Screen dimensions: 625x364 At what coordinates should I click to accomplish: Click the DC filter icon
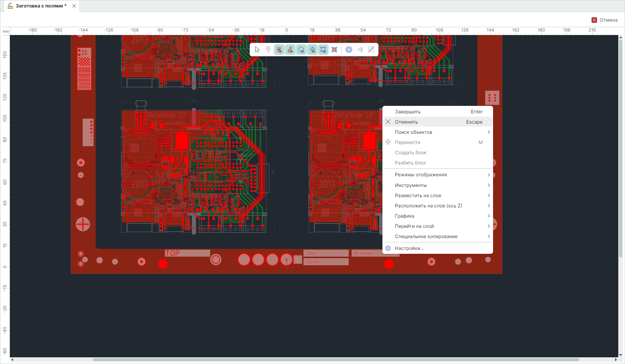coord(268,50)
